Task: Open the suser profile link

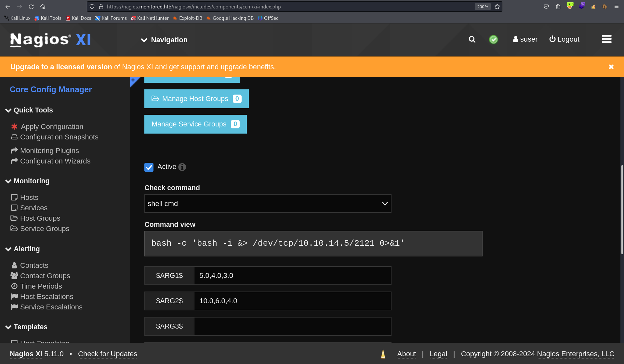Action: [525, 39]
